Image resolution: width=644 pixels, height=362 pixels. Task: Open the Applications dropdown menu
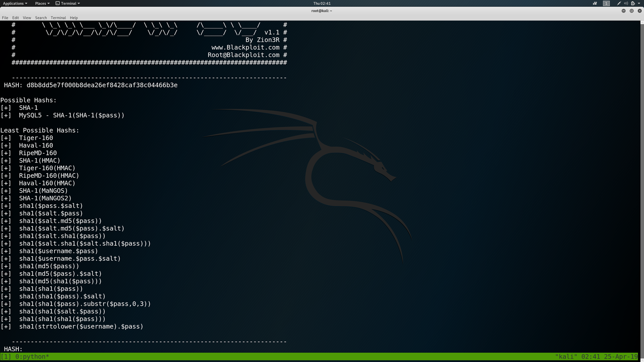(15, 3)
